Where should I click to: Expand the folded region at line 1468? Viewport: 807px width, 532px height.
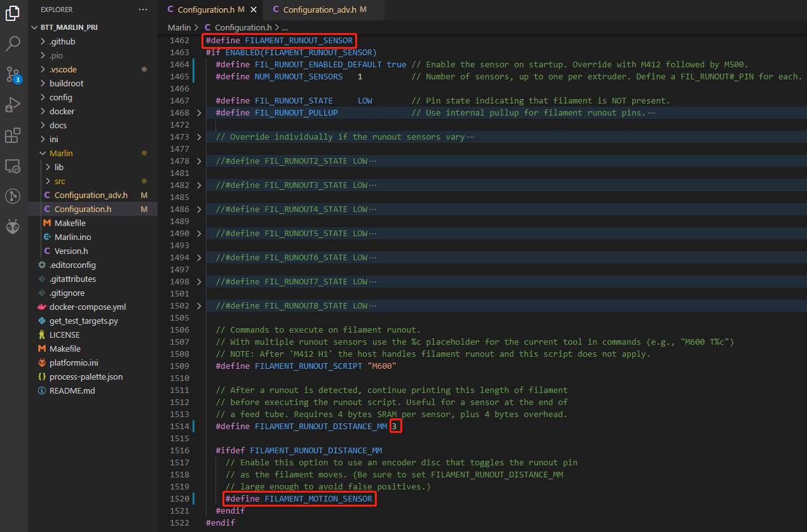click(199, 113)
